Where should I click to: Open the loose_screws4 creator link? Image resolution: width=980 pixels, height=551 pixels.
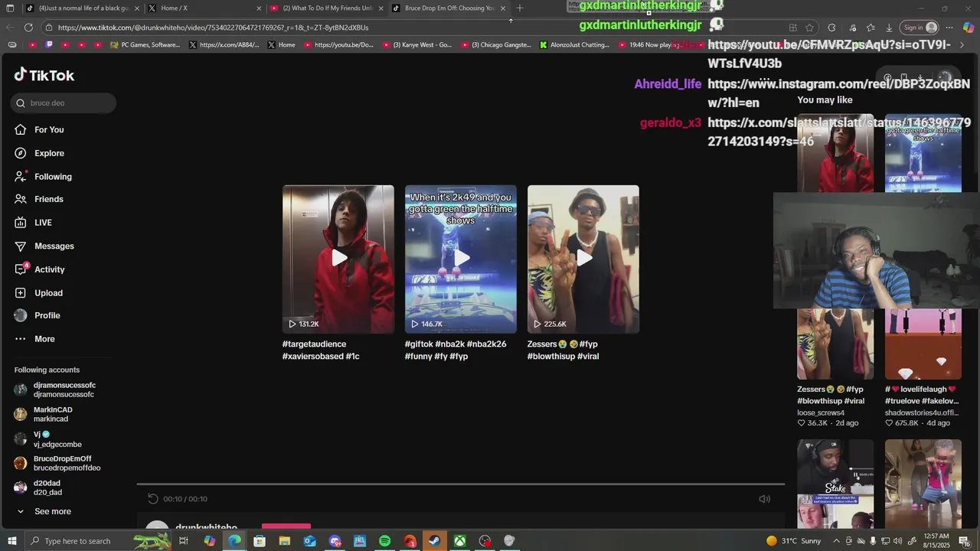click(821, 412)
